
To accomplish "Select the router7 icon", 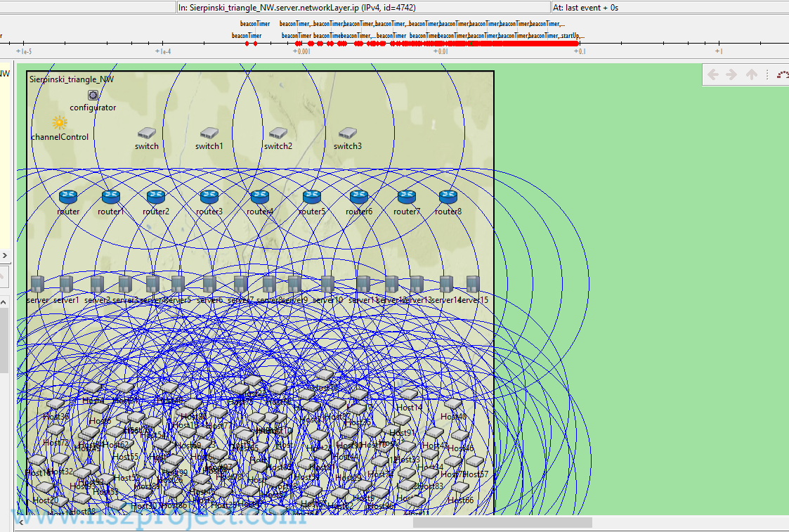I will pyautogui.click(x=407, y=197).
